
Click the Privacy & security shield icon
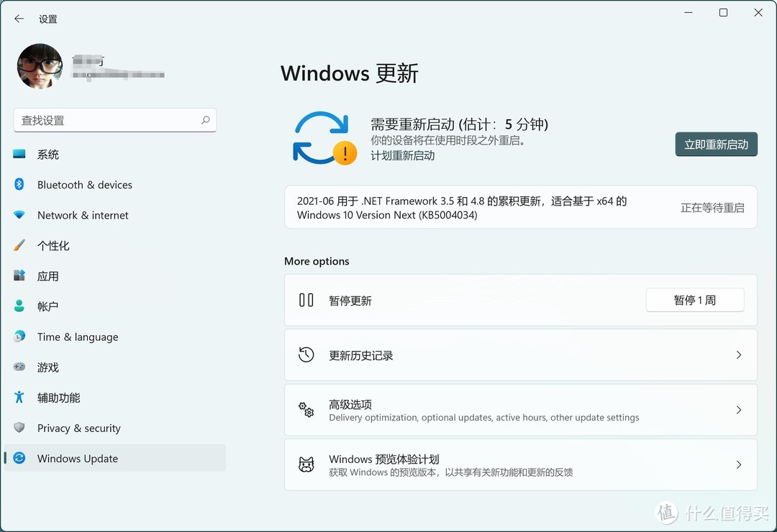(19, 428)
